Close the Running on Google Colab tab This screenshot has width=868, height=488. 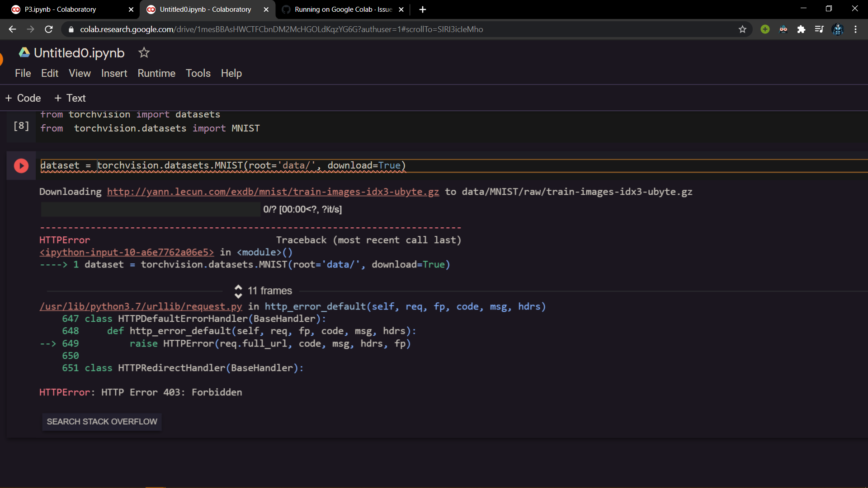[x=401, y=9]
